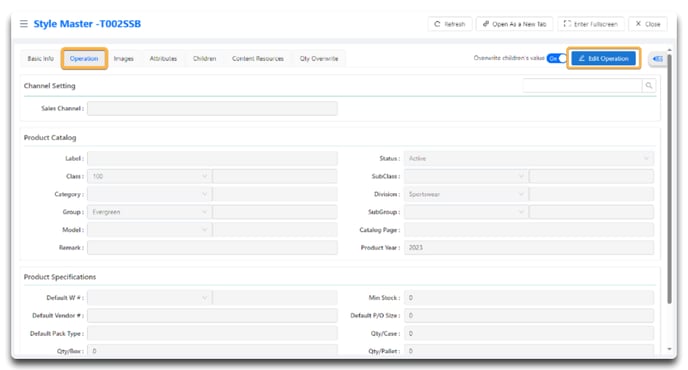Image resolution: width=688 pixels, height=370 pixels.
Task: Close the Style Master panel
Action: point(648,24)
